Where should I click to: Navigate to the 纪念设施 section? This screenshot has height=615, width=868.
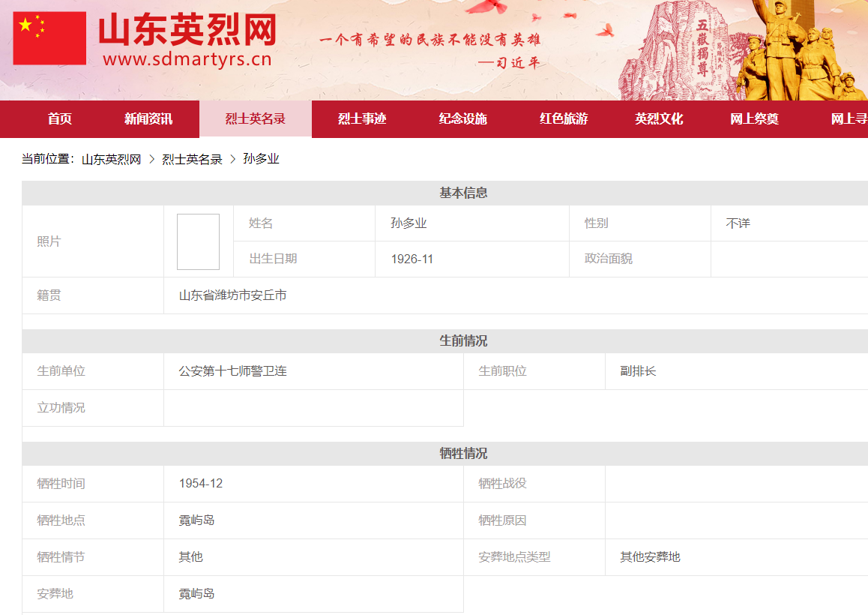[x=463, y=119]
